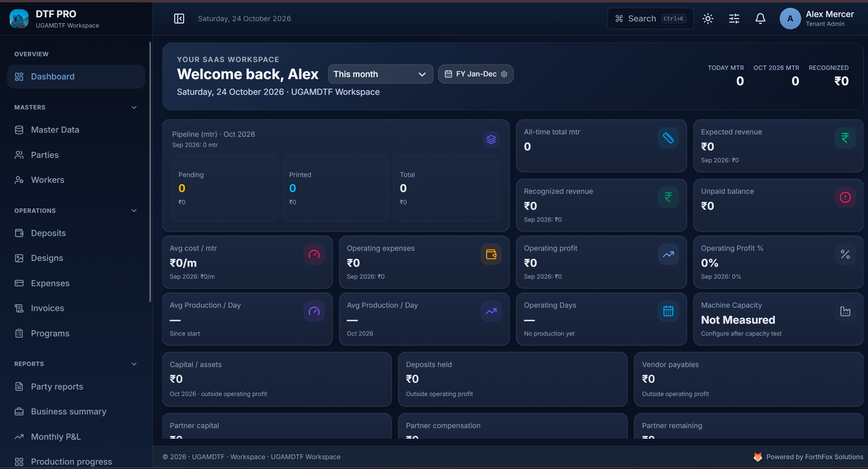Click the Pending pipeline tile
Viewport: 868px width, 469px height.
coord(225,188)
